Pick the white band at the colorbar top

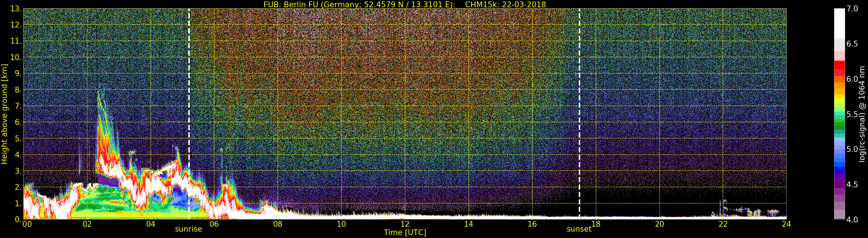[x=839, y=23]
